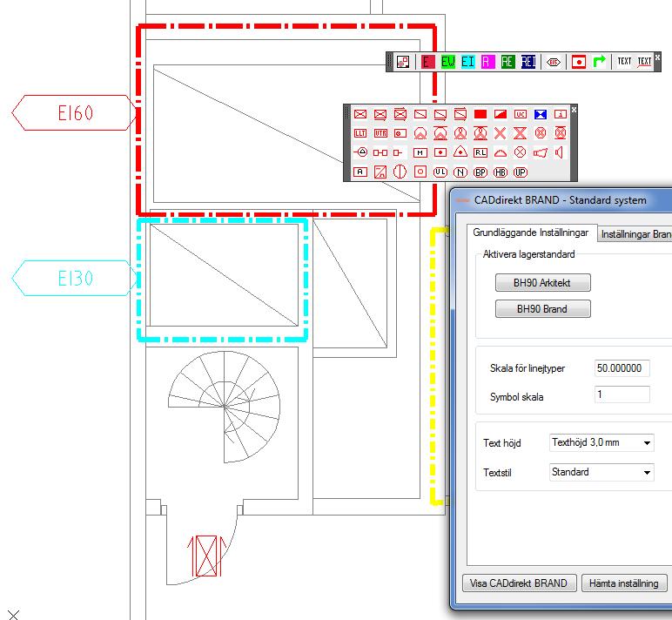
Task: Insert the UTR symbol
Action: (x=380, y=133)
